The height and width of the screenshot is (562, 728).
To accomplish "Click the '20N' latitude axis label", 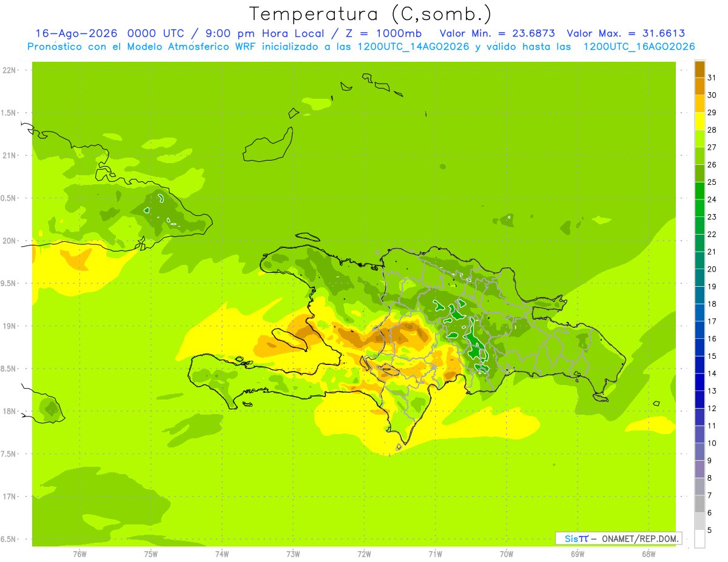I will tap(8, 241).
